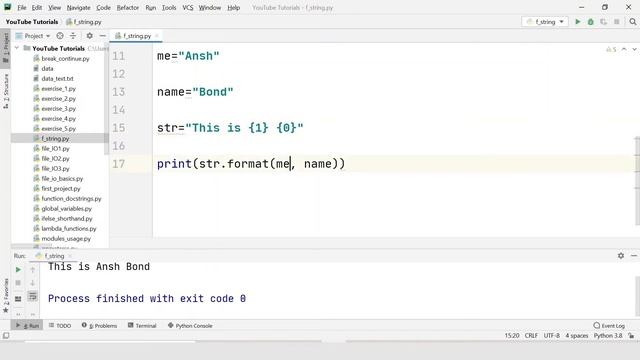Stop process icon in Run panel

(x=18, y=283)
